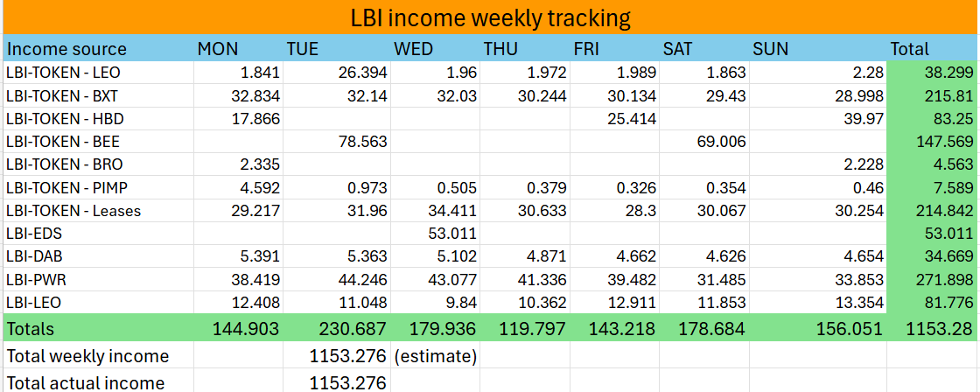Select the TUE column header
The width and height of the screenshot is (980, 392).
click(337, 49)
